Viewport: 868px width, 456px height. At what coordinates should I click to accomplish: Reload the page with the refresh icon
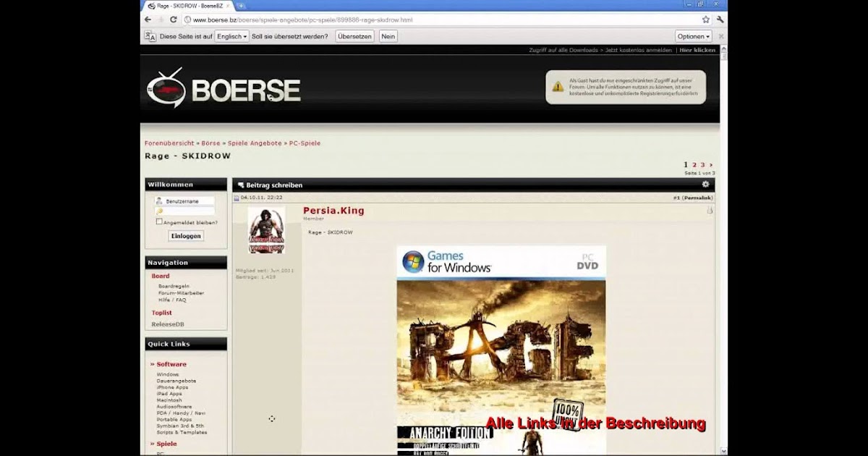point(174,20)
